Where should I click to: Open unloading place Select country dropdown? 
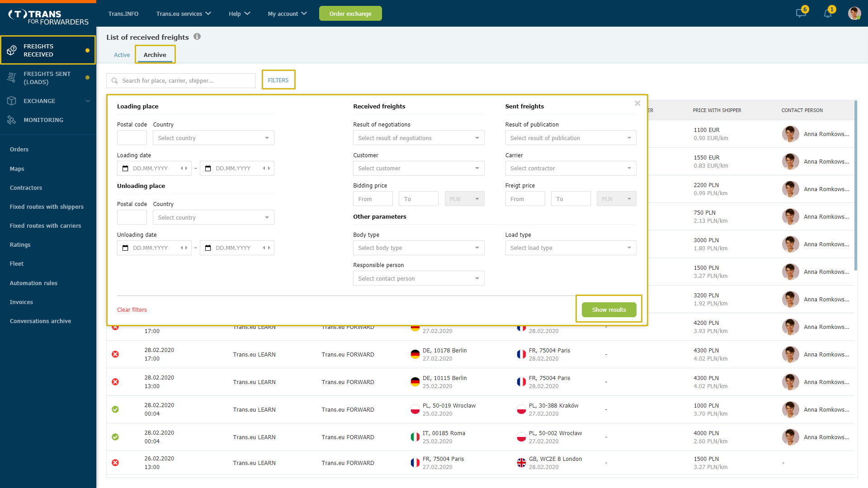[x=213, y=217]
